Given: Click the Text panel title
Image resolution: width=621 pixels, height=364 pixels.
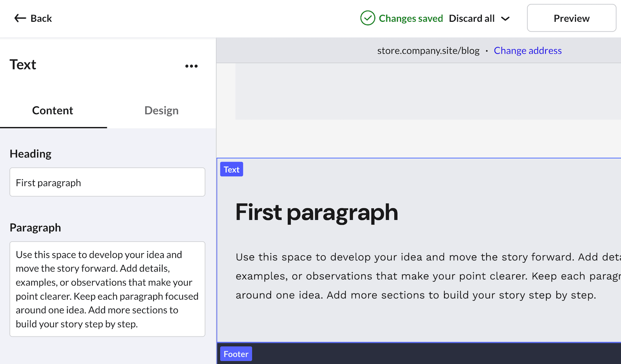Looking at the screenshot, I should tap(23, 65).
